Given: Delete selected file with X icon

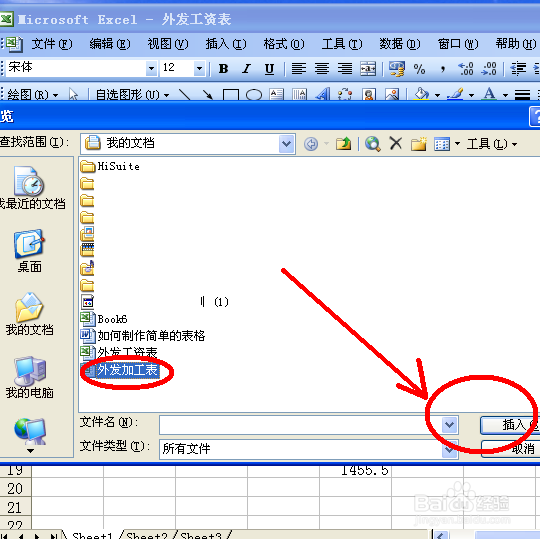Looking at the screenshot, I should pos(396,143).
